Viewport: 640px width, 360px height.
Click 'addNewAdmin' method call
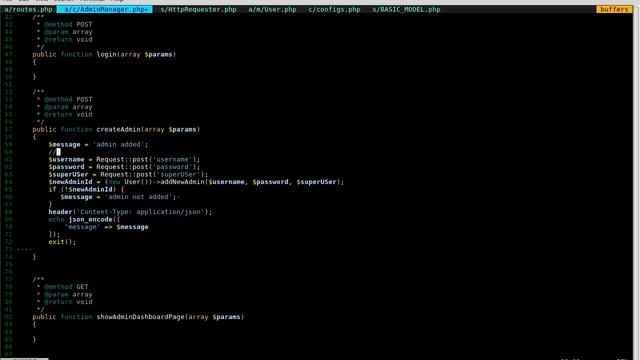(182, 182)
